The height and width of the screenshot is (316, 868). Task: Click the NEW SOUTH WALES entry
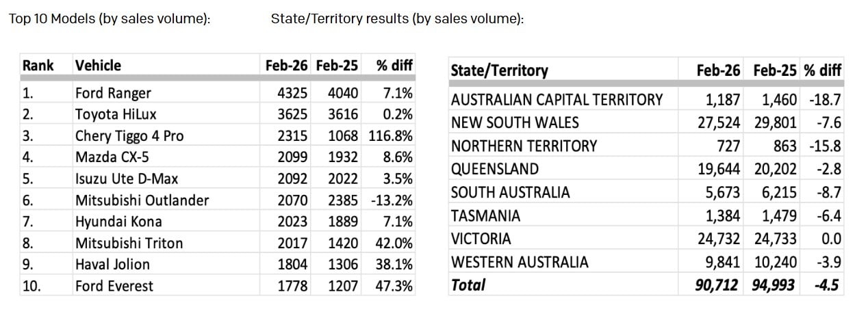[515, 123]
